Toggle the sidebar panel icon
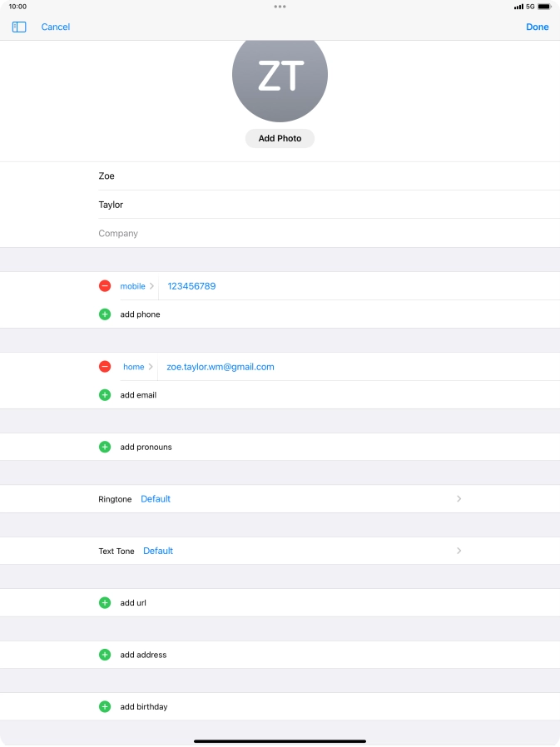Screen dimensions: 560x747 coord(19,27)
